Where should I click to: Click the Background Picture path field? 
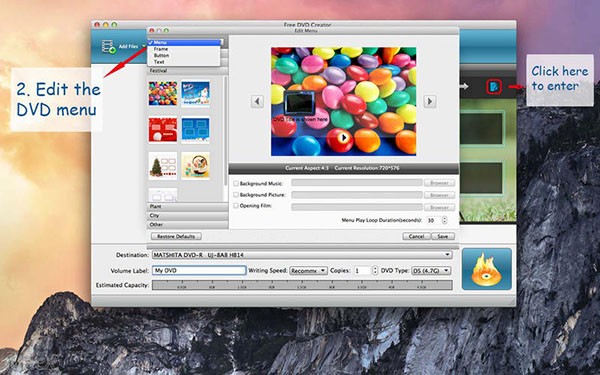pos(357,195)
